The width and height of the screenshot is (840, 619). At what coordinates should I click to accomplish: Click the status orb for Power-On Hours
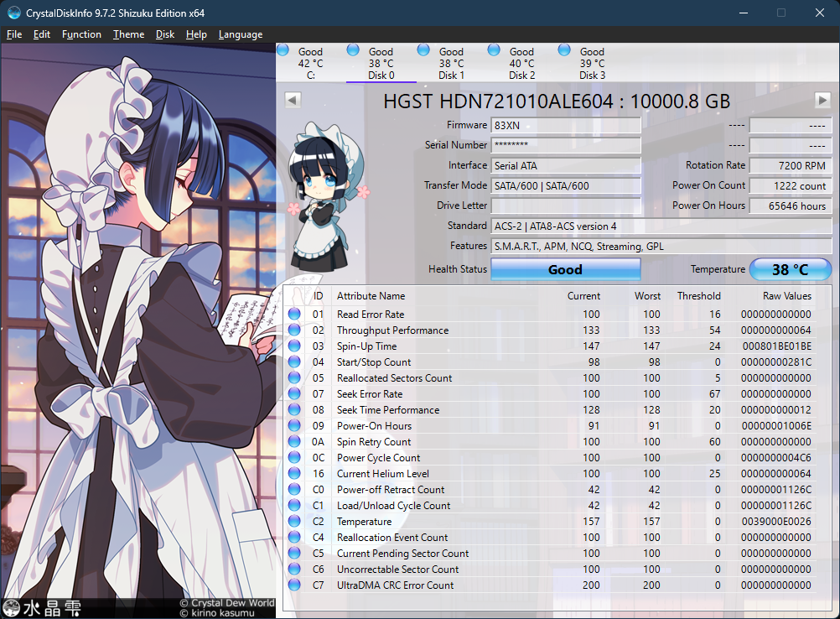[294, 425]
